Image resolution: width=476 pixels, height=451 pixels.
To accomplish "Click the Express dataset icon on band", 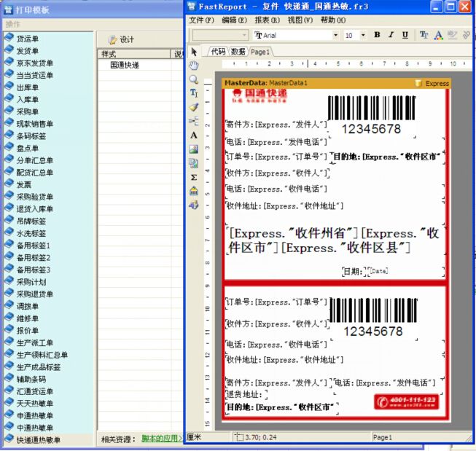I will [418, 83].
